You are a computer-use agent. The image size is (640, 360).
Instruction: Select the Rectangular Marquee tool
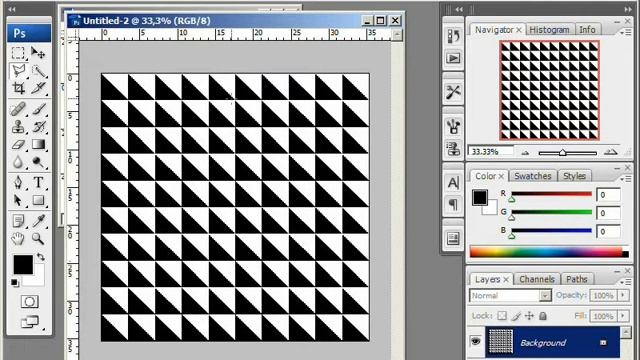click(18, 53)
